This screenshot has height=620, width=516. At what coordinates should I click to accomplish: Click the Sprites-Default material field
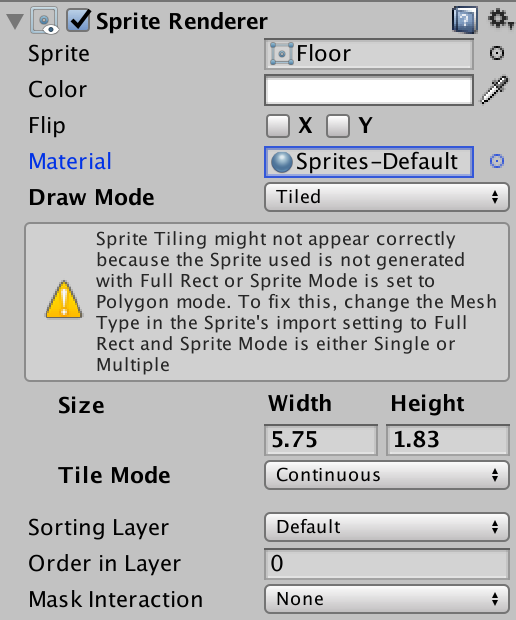369,162
